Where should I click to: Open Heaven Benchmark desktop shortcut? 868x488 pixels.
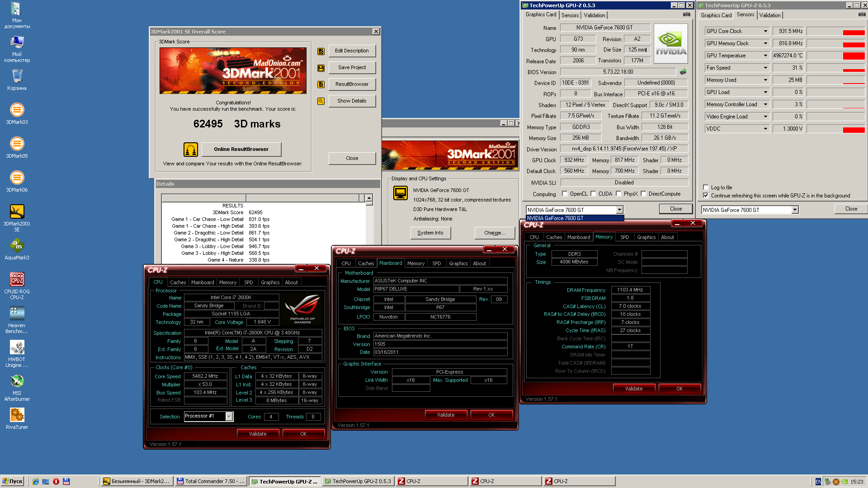pos(17,319)
